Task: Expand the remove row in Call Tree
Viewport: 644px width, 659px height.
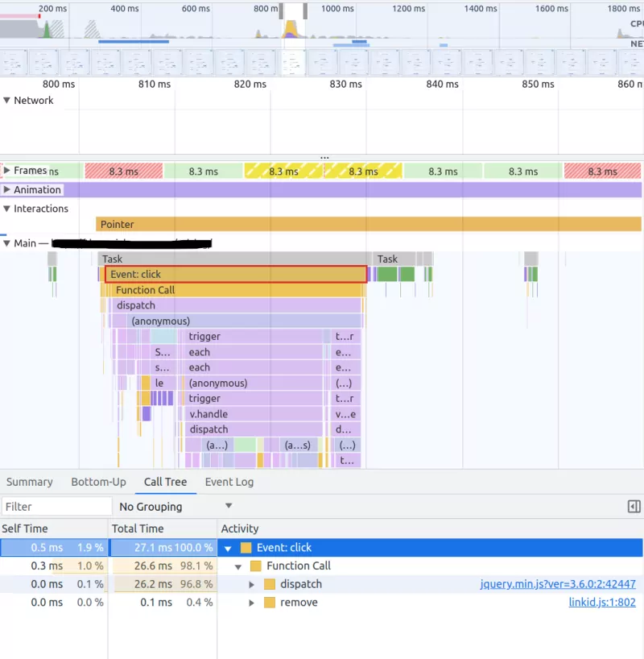Action: (251, 602)
